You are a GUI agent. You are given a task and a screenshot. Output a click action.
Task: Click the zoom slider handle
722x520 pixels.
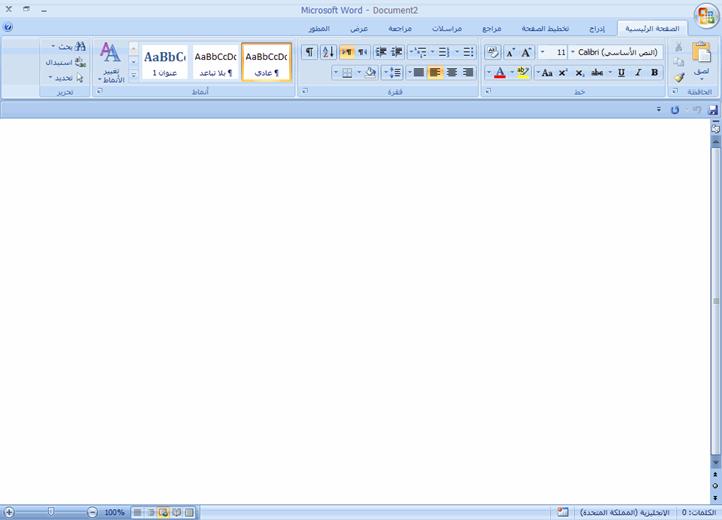51,512
